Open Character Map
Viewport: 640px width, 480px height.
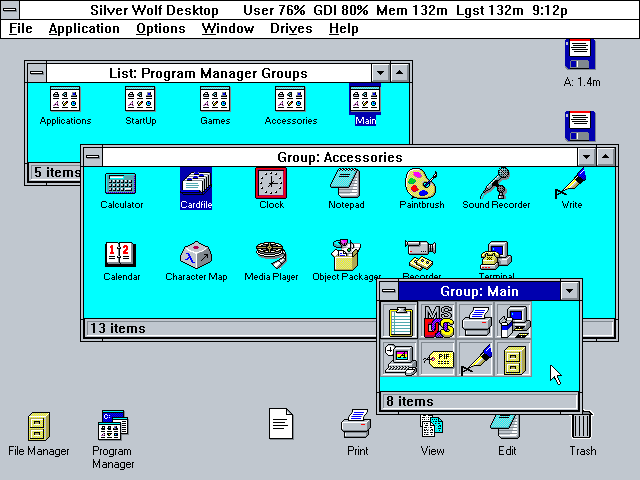(196, 255)
